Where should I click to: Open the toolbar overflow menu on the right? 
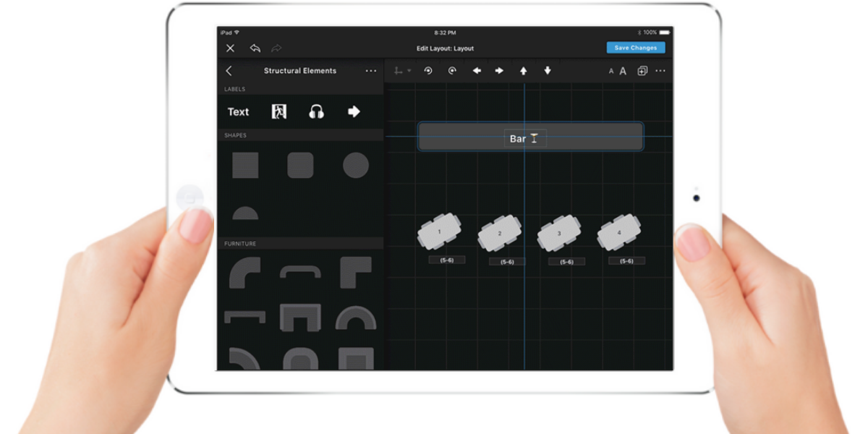[660, 71]
